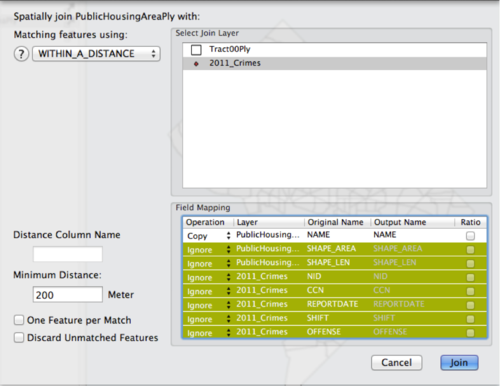The width and height of the screenshot is (500, 386).
Task: Edit the REPORTDATE output name cell
Action: point(412,304)
